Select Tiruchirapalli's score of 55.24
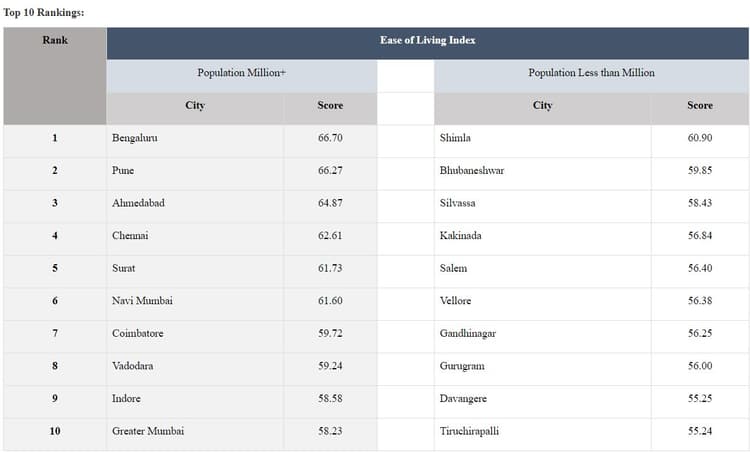The image size is (750, 459). point(700,431)
